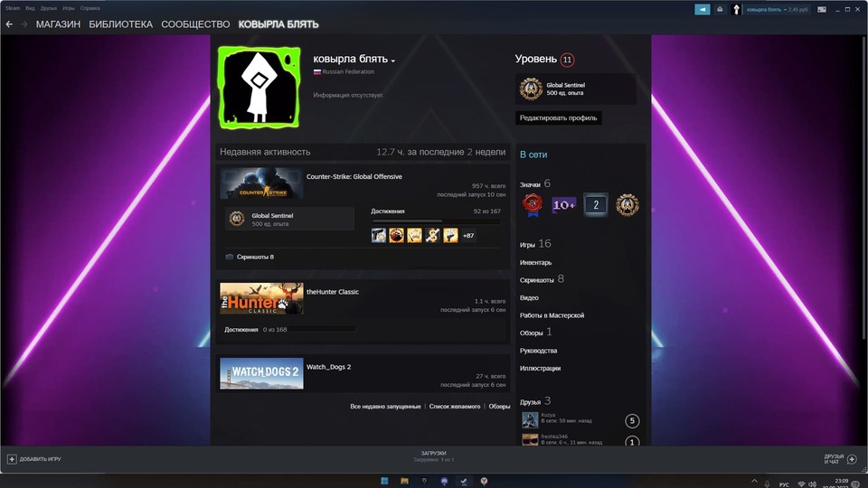Open the Руководства link
The image size is (868, 488).
(538, 351)
